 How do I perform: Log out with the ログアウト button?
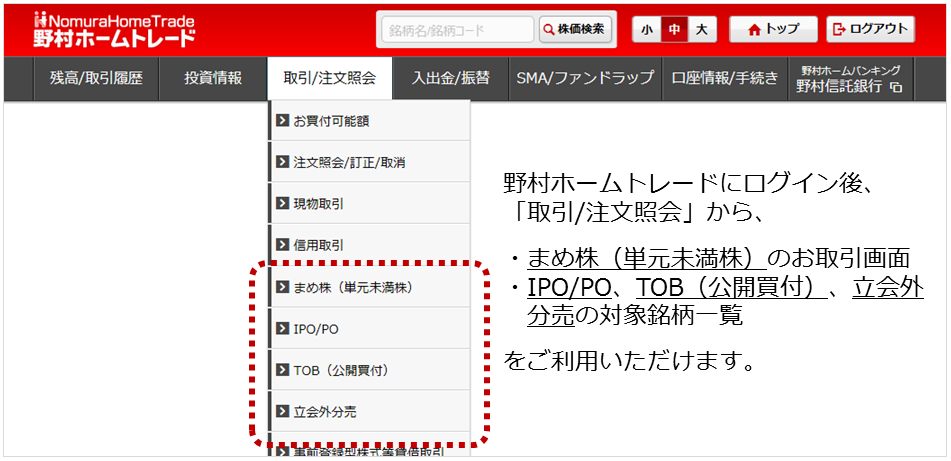coord(870,29)
